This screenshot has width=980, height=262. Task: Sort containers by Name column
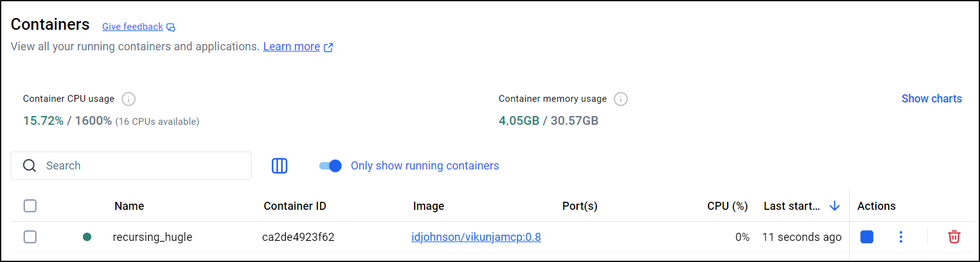(x=129, y=206)
